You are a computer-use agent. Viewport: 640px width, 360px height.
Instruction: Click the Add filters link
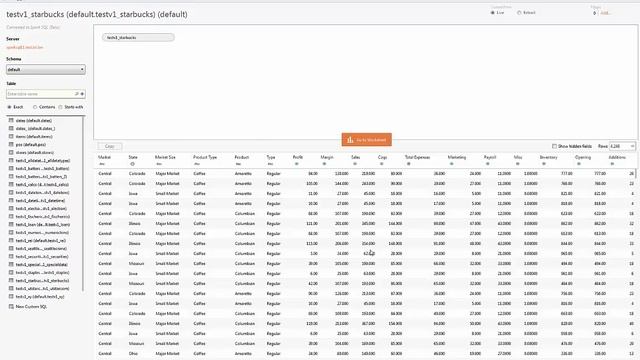click(x=605, y=13)
